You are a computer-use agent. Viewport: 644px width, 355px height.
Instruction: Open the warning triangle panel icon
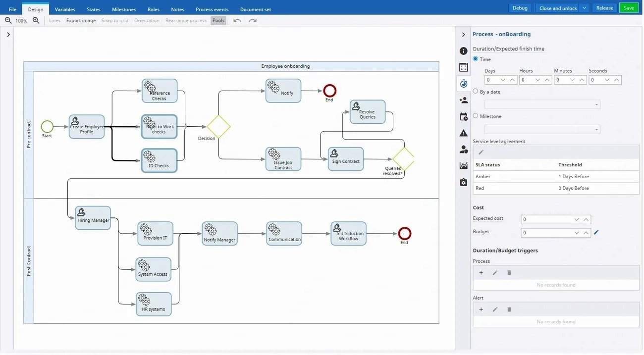[x=463, y=133]
